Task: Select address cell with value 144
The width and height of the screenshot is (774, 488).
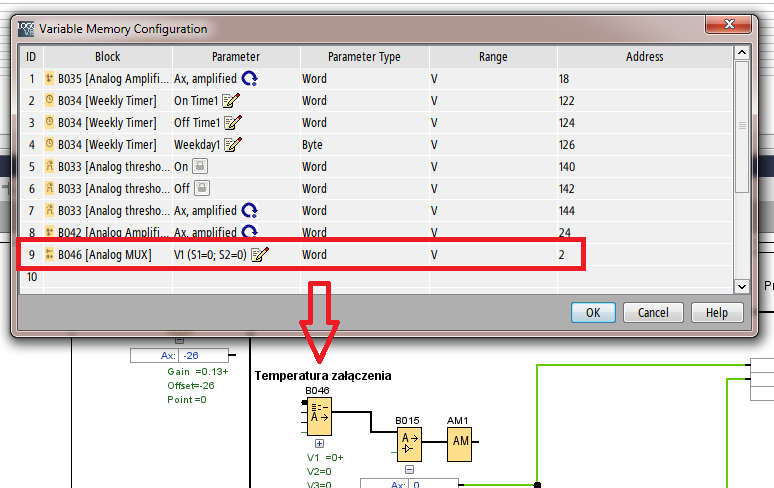Action: 645,211
